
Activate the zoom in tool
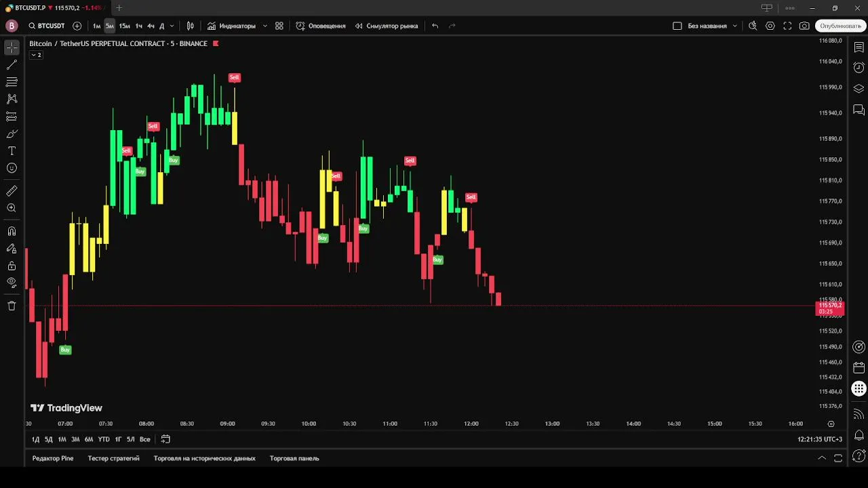(x=12, y=208)
